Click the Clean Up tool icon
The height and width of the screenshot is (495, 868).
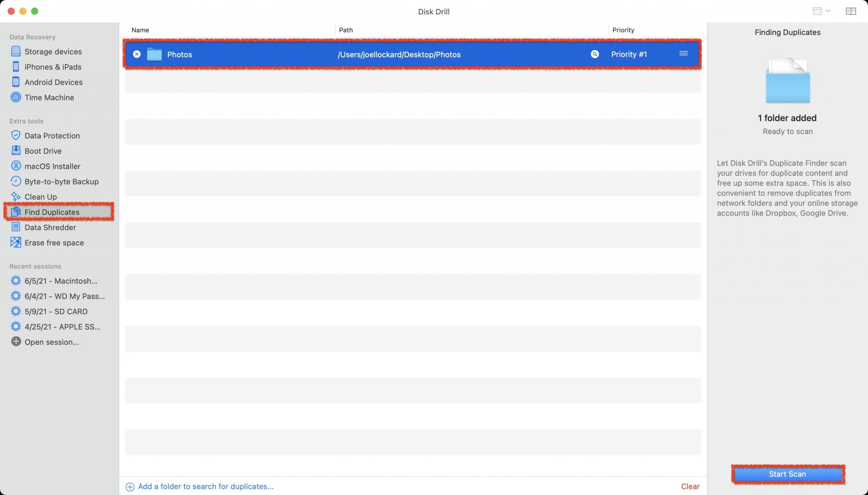[x=15, y=196]
